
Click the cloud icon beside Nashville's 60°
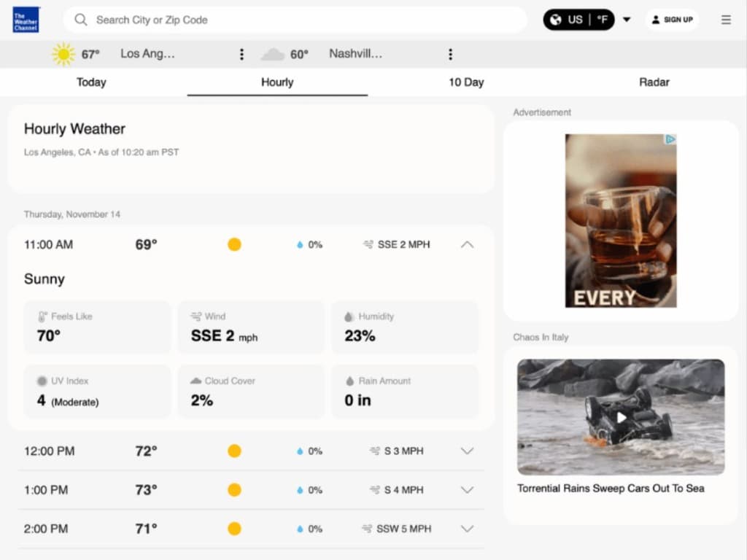(x=272, y=53)
